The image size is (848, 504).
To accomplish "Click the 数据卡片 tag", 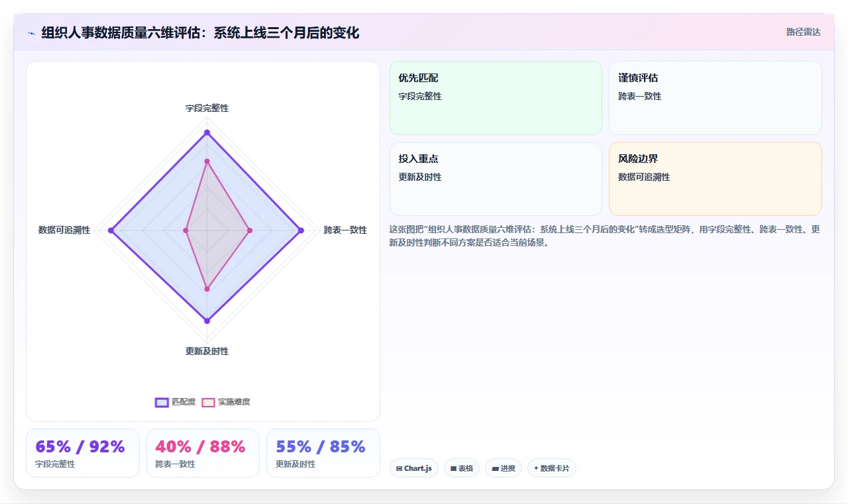I will (x=552, y=468).
